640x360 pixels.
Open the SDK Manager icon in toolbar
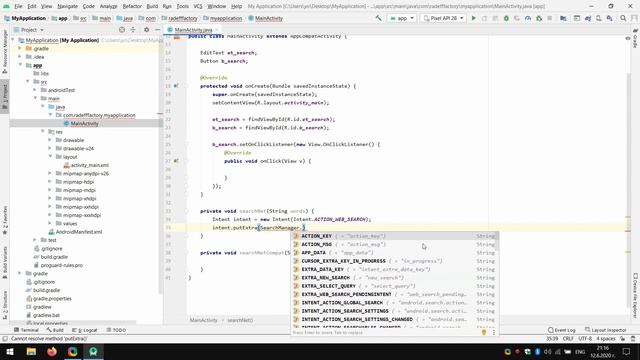[609, 18]
